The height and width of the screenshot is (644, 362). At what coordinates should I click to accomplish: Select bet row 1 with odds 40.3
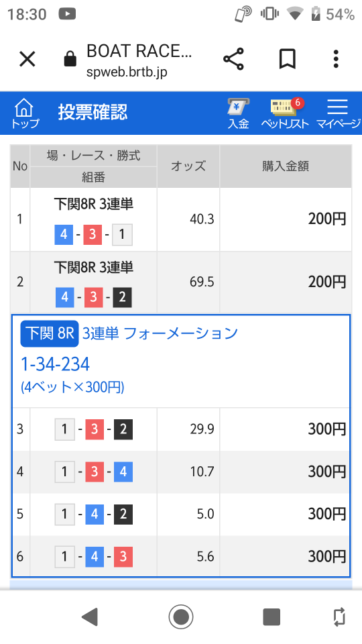click(x=181, y=219)
